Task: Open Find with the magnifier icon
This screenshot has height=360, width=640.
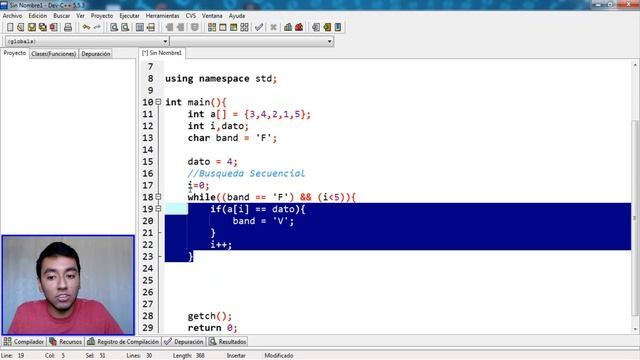Action: [114, 27]
